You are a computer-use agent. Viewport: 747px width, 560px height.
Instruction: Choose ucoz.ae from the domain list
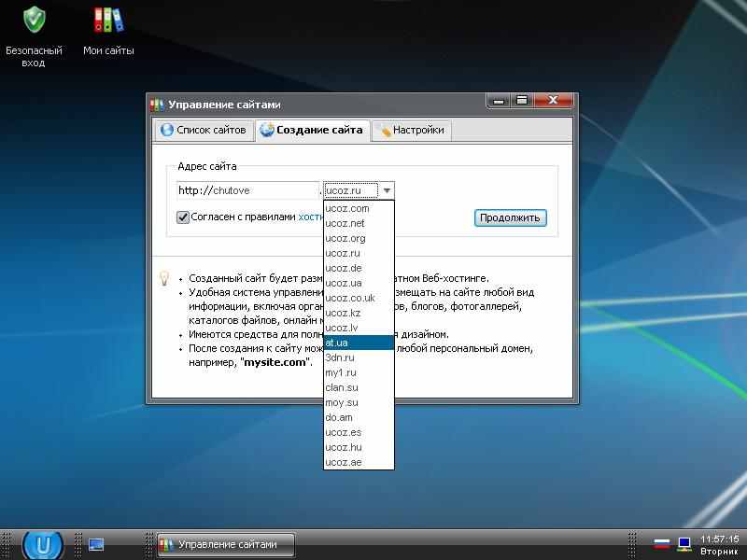(359, 462)
